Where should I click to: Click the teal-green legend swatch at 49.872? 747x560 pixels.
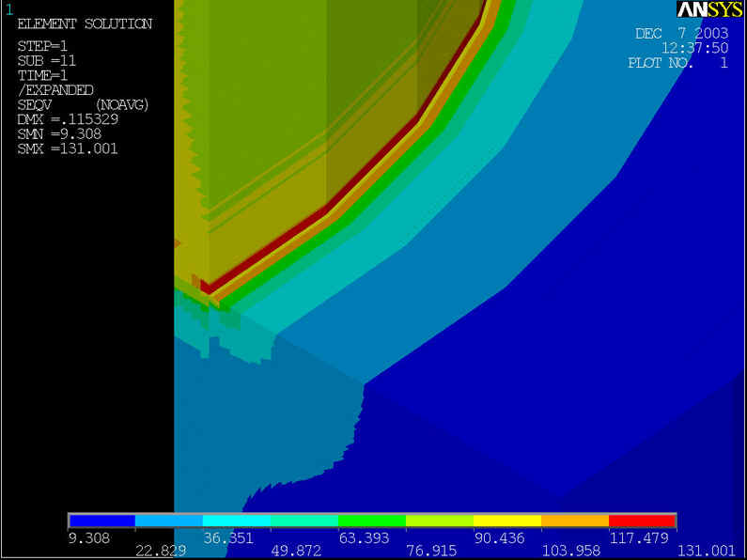click(x=304, y=521)
